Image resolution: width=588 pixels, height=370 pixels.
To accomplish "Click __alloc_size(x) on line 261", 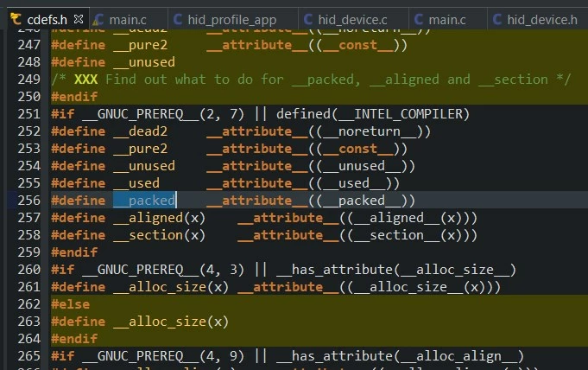I will coord(171,287).
